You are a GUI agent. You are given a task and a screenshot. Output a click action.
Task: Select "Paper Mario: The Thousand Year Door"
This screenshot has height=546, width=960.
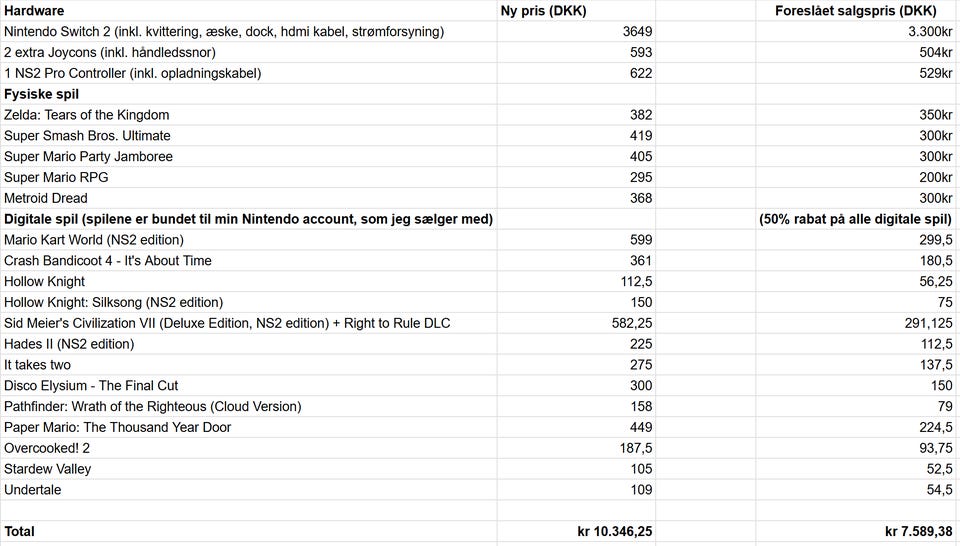(249, 427)
